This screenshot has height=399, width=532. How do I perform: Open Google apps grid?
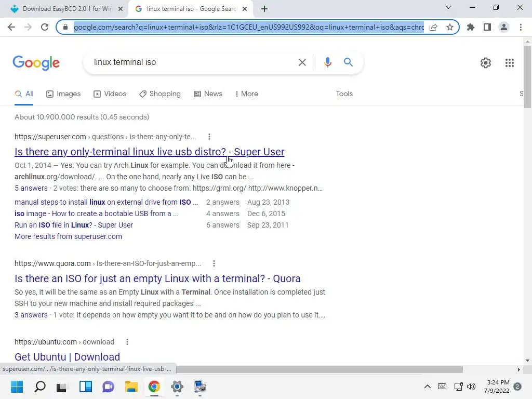point(509,63)
